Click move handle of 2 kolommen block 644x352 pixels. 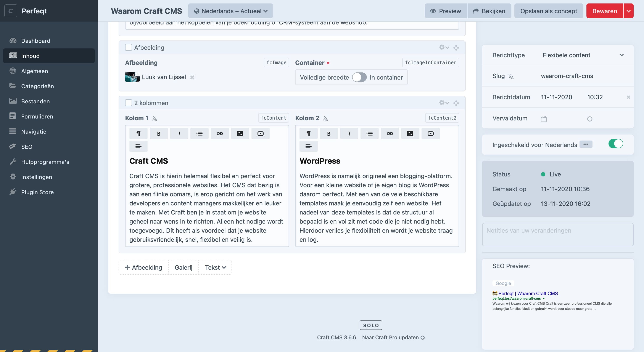[456, 103]
